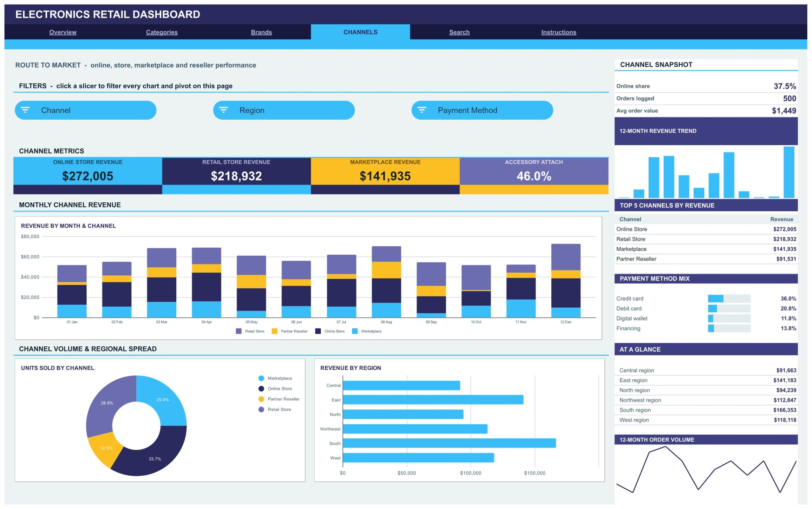Click the filter icon on Payment Method slicer
812x509 pixels.
coord(422,110)
